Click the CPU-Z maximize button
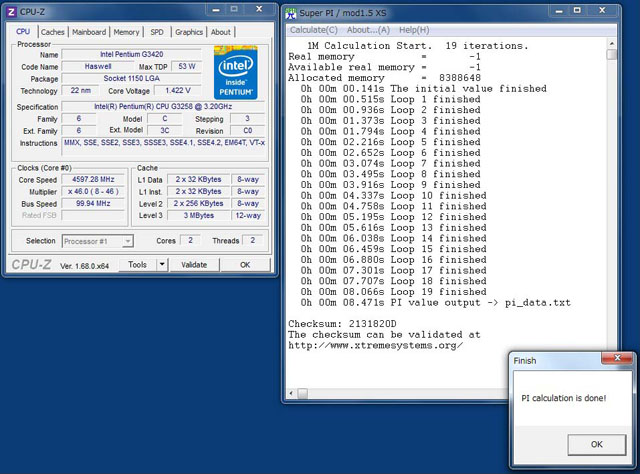This screenshot has height=474, width=640. click(x=234, y=9)
